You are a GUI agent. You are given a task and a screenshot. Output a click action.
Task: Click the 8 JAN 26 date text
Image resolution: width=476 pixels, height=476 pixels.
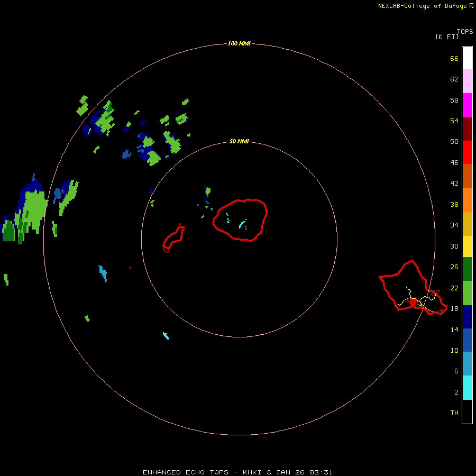click(286, 472)
